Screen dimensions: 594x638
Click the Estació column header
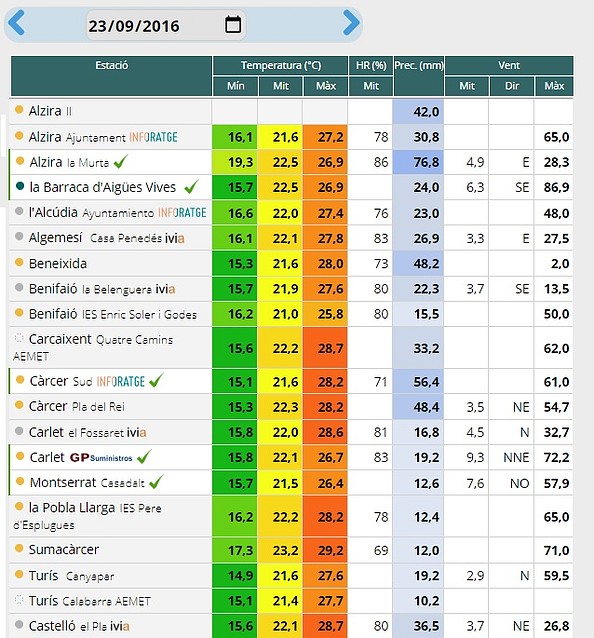click(x=111, y=76)
